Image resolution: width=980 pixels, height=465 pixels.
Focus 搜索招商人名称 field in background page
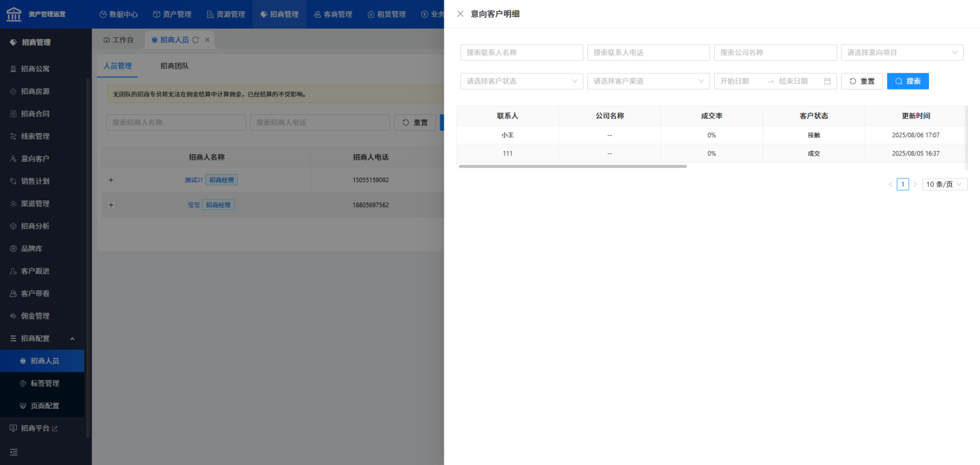coord(176,123)
